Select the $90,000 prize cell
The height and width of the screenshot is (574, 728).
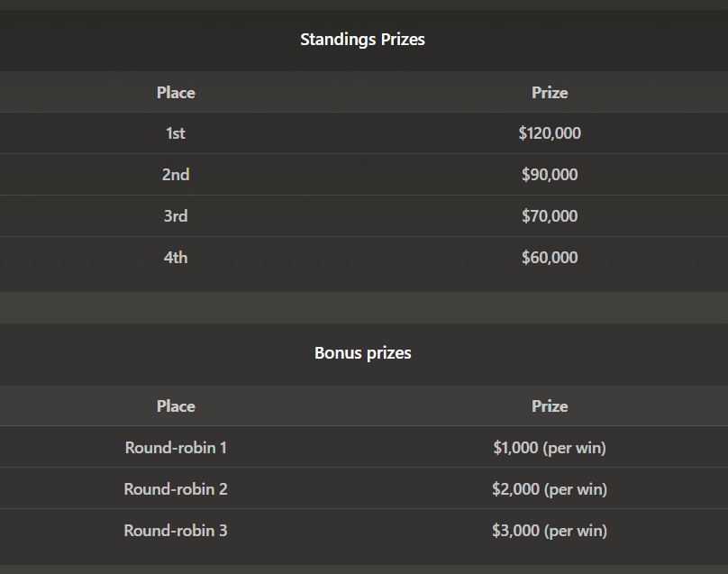pos(550,175)
